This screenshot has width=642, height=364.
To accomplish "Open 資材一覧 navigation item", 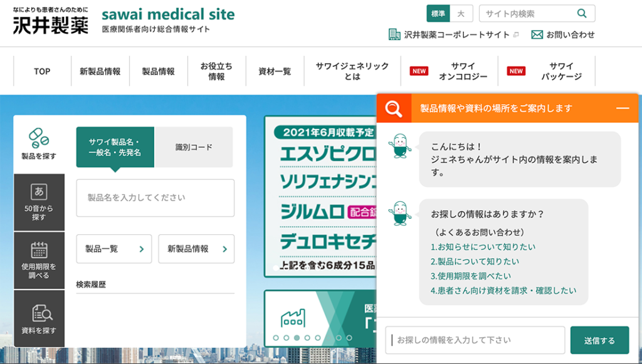I will pyautogui.click(x=275, y=71).
